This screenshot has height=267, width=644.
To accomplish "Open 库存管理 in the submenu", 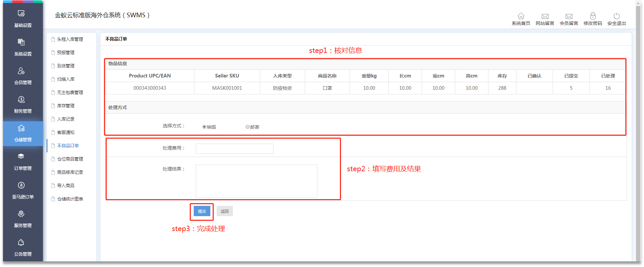I will [x=66, y=106].
